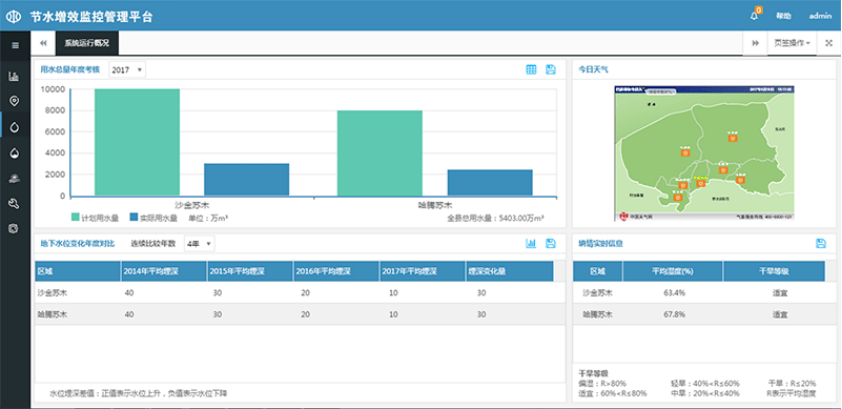The image size is (842, 409).
Task: Save the water usage assessment chart
Action: [x=550, y=70]
